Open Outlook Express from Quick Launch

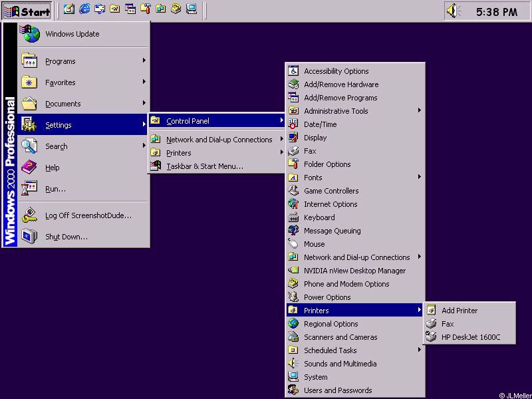coord(100,9)
